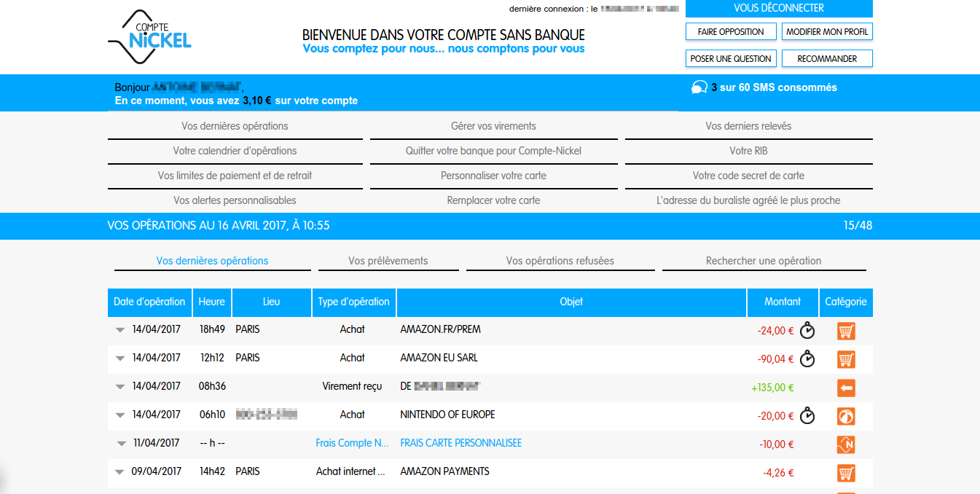Viewport: 980px width, 494px height.
Task: Go to Vos derniers relevés
Action: (748, 126)
